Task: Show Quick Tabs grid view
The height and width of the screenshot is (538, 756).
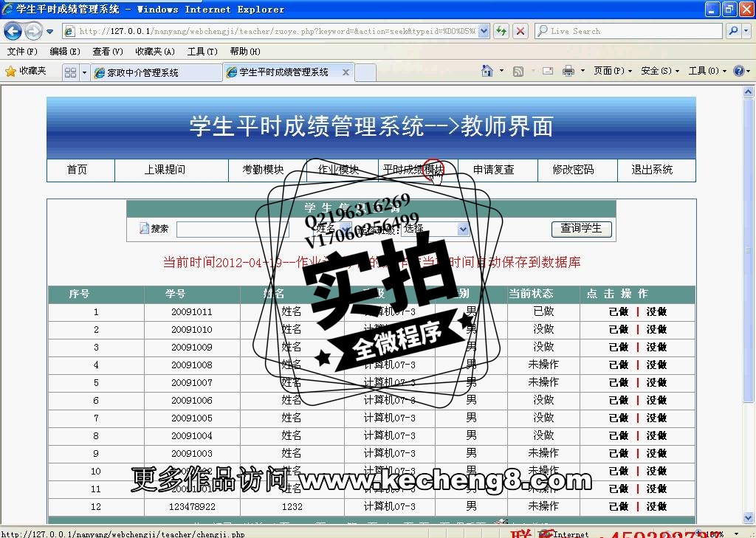Action: pyautogui.click(x=70, y=72)
